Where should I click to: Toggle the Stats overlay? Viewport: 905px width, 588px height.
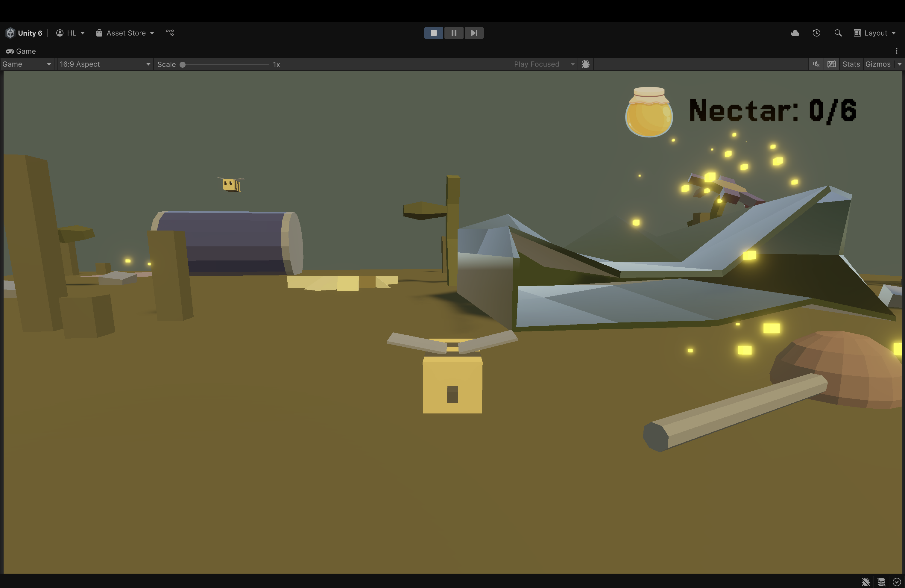pyautogui.click(x=851, y=64)
